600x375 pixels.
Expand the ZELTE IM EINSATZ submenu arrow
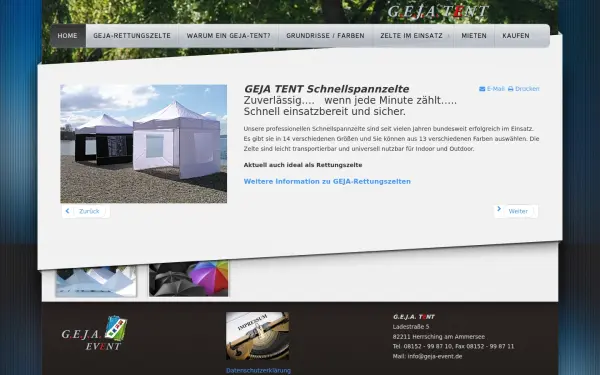[x=448, y=36]
